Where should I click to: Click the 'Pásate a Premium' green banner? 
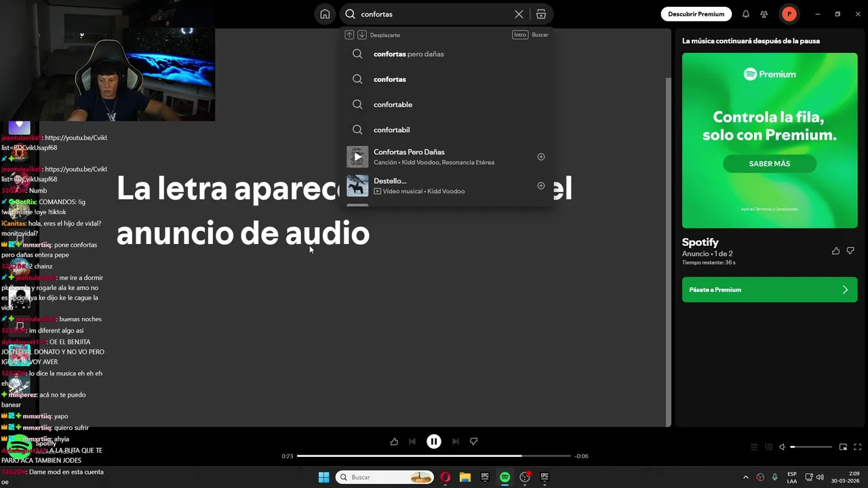point(769,289)
